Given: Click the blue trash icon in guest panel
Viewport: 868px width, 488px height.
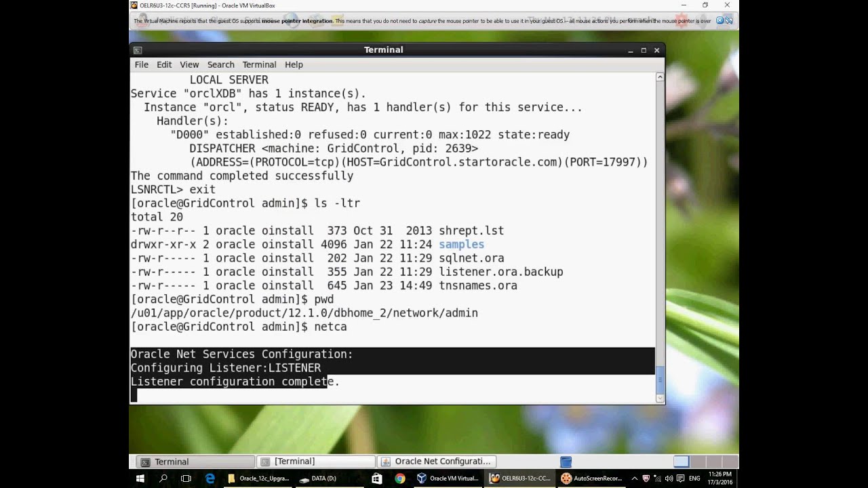Looking at the screenshot, I should [566, 462].
